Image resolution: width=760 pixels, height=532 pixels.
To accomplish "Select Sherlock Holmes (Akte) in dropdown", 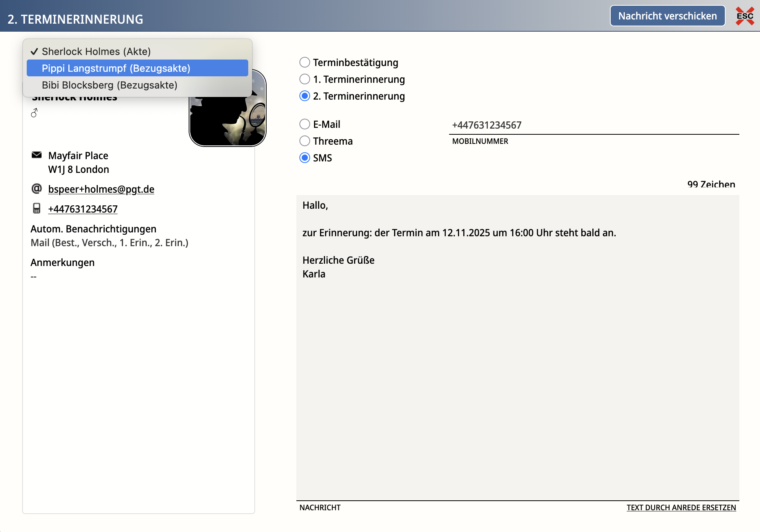I will 96,52.
